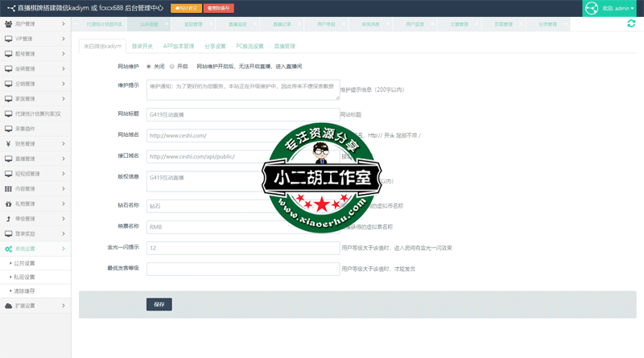This screenshot has height=358, width=644.
Task: Click the 保存 save button
Action: (159, 305)
